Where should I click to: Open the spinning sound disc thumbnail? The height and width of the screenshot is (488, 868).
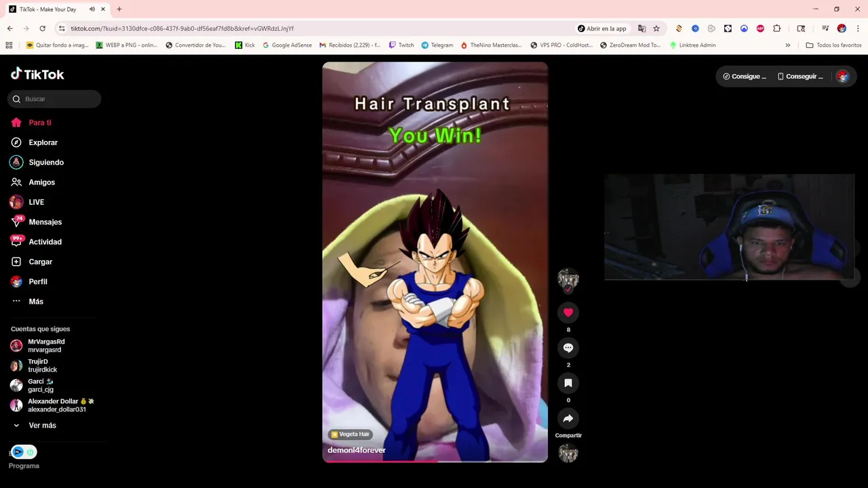pyautogui.click(x=568, y=453)
